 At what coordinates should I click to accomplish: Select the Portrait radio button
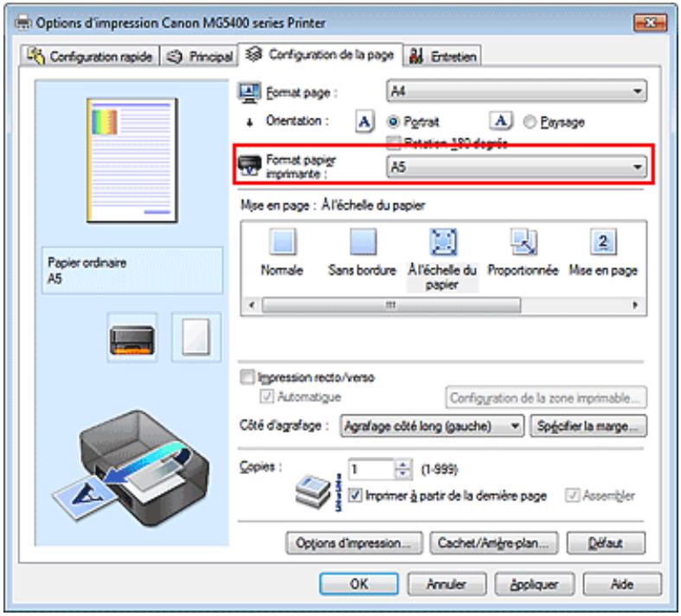393,122
